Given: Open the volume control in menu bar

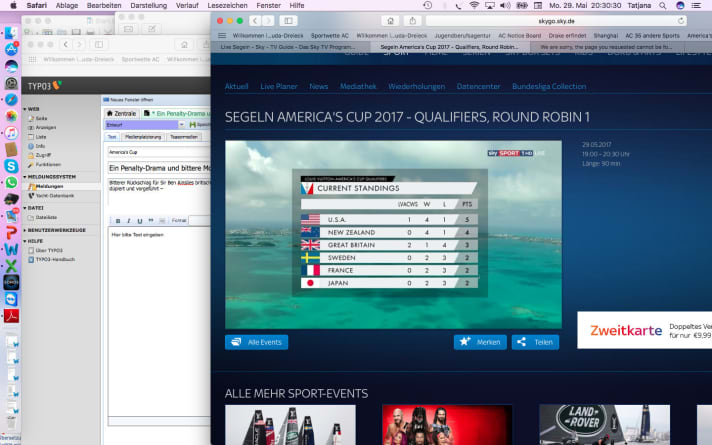Looking at the screenshot, I should [505, 5].
